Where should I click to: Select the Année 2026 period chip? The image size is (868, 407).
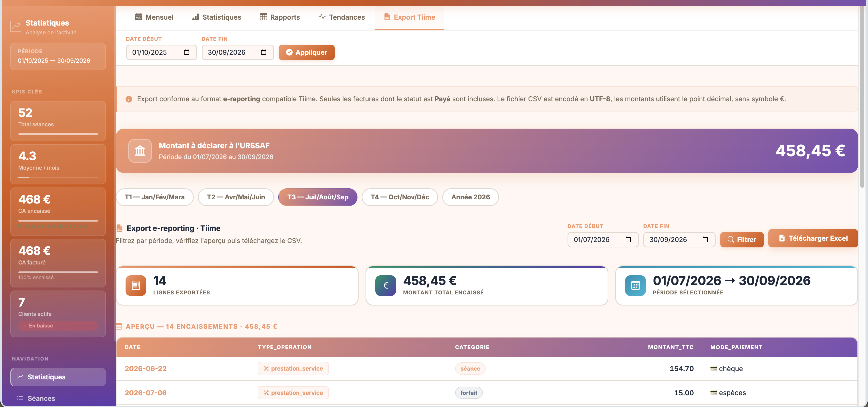(x=470, y=197)
